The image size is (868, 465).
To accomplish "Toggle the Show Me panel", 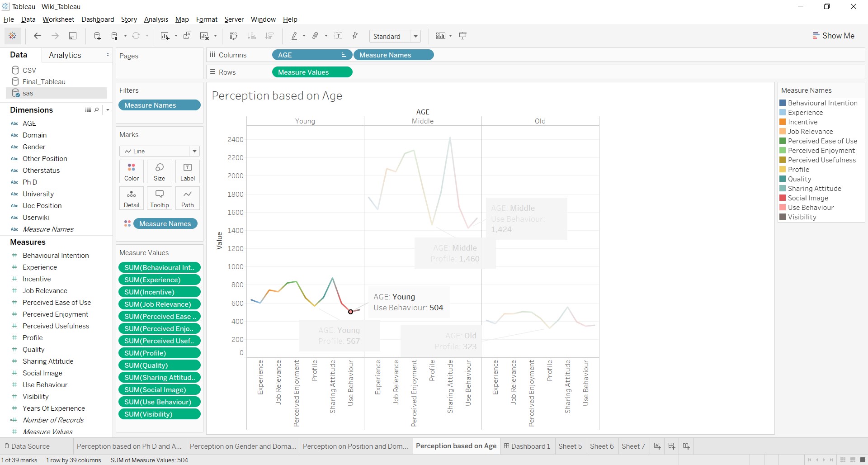I will [x=834, y=36].
